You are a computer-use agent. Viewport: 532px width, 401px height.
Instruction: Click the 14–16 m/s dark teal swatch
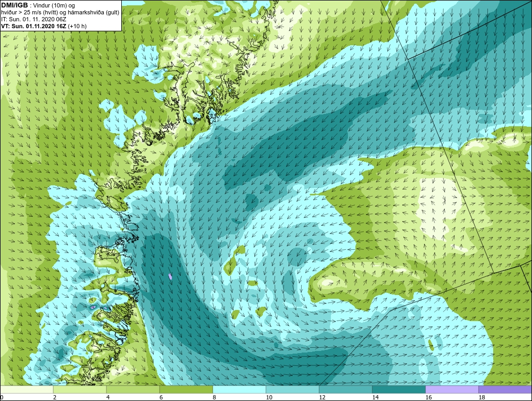tap(399, 389)
